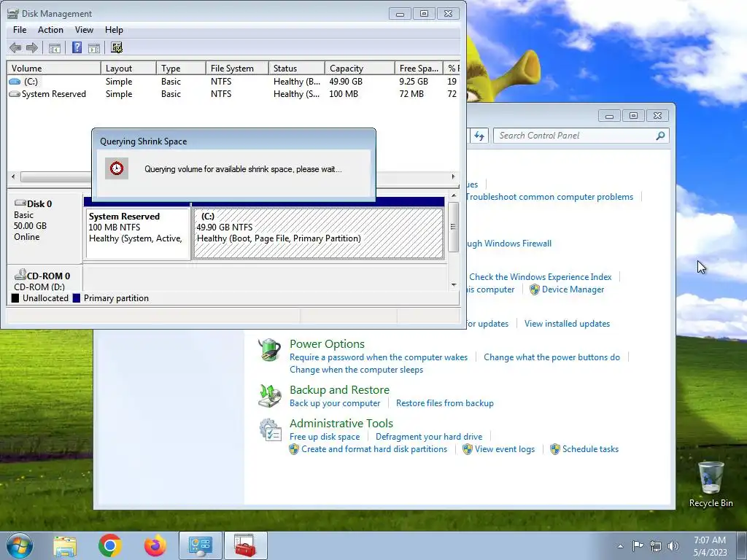747x560 pixels.
Task: Open the View menu in Disk Management
Action: [84, 29]
